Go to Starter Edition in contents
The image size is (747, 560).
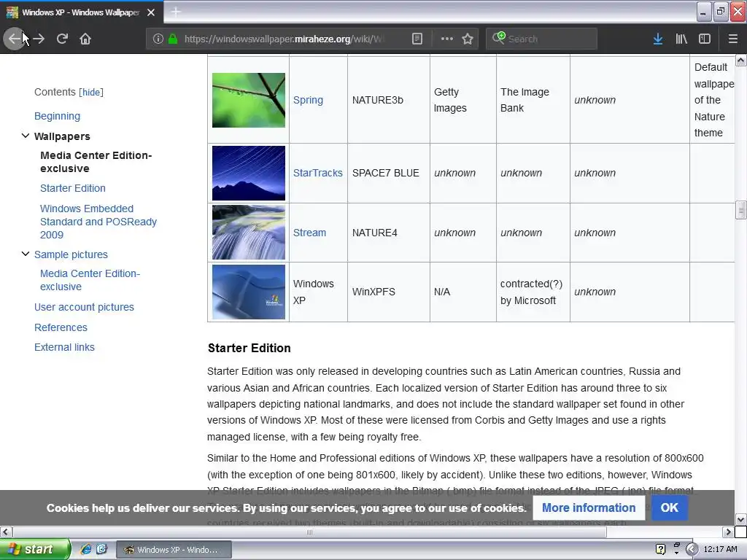73,188
